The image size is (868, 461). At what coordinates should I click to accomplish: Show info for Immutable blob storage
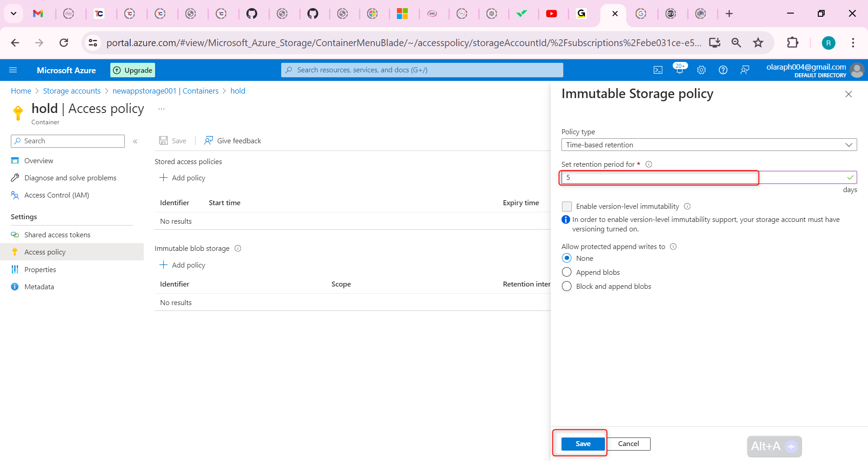tap(238, 249)
